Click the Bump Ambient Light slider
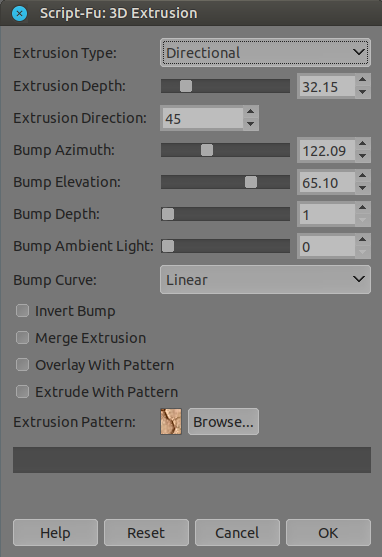Screen dimensions: 382x557 [225, 246]
